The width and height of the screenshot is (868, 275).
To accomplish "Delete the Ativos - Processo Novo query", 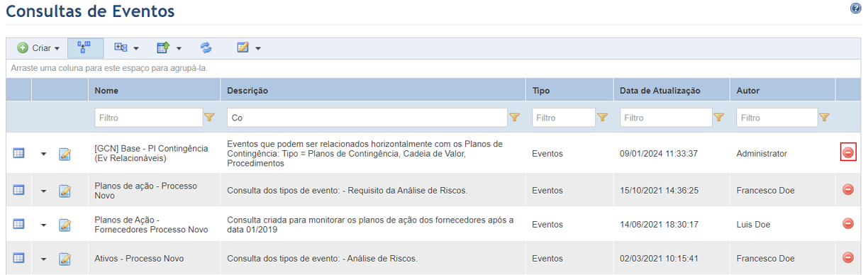I will click(847, 258).
